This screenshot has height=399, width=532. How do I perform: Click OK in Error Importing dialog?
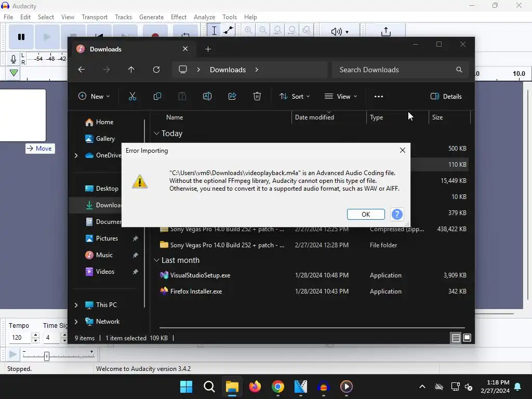(x=366, y=215)
